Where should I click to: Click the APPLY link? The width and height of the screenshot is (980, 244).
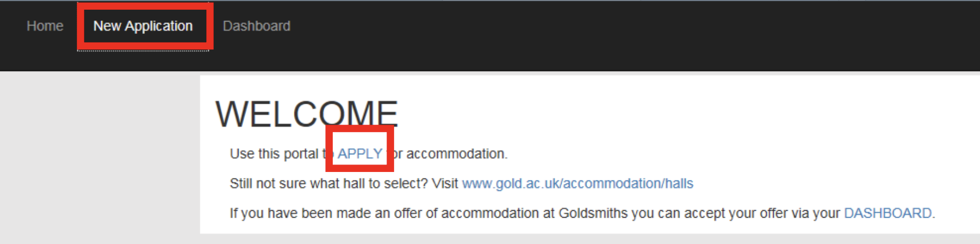pyautogui.click(x=360, y=154)
